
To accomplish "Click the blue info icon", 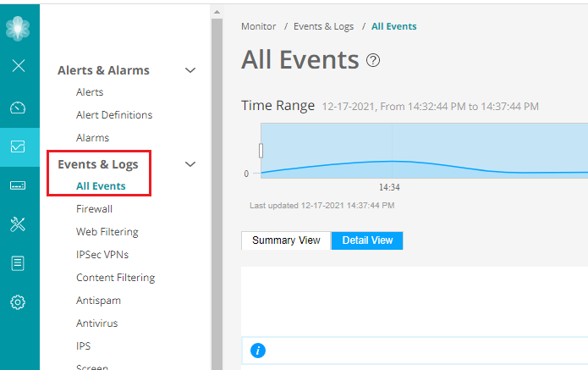I will pyautogui.click(x=259, y=350).
